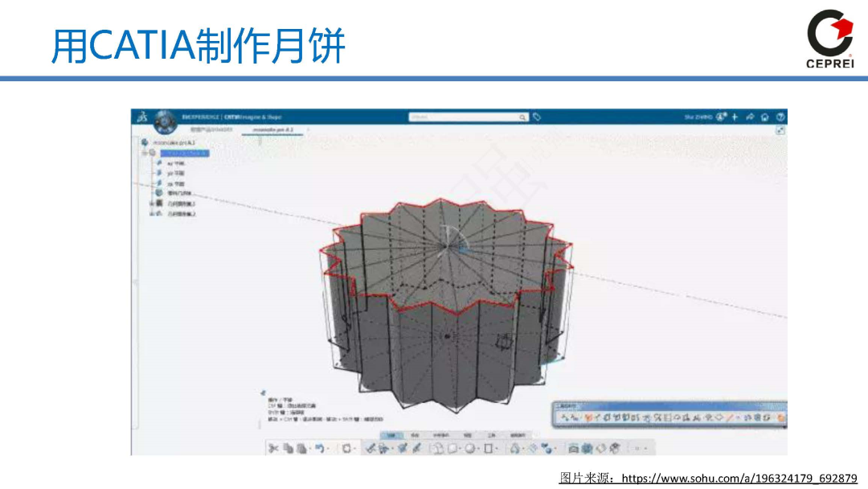
Task: Click the Update icon after Undo
Action: pyautogui.click(x=346, y=449)
